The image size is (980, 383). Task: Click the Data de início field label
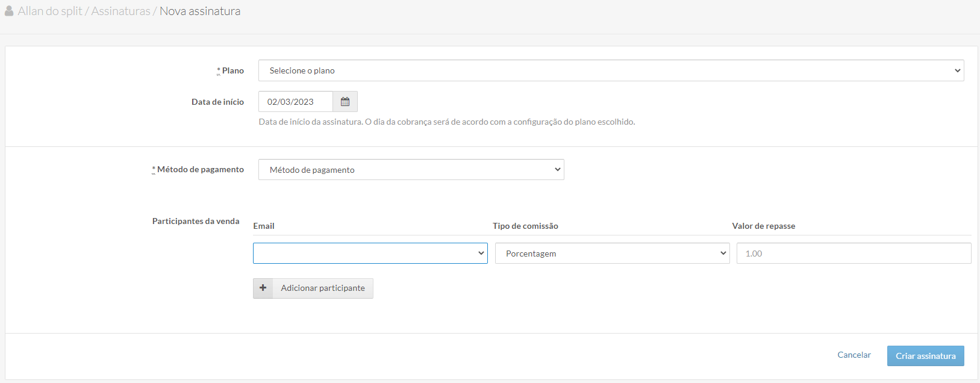click(217, 102)
